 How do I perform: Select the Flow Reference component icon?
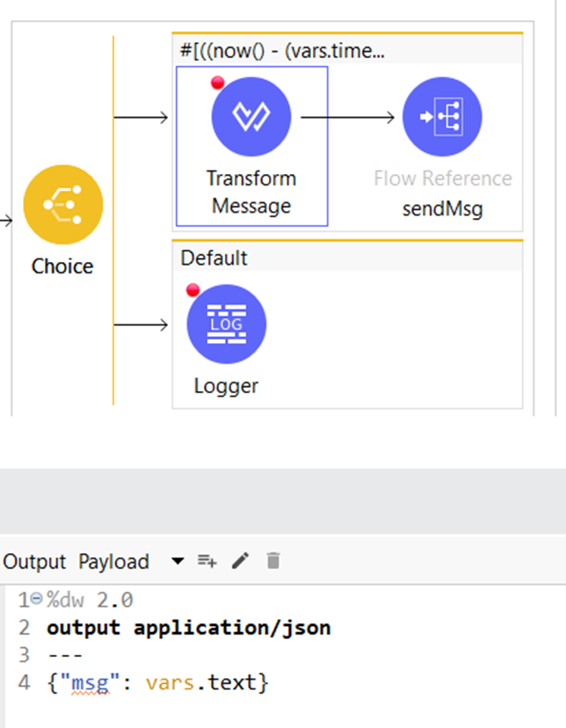click(x=442, y=117)
